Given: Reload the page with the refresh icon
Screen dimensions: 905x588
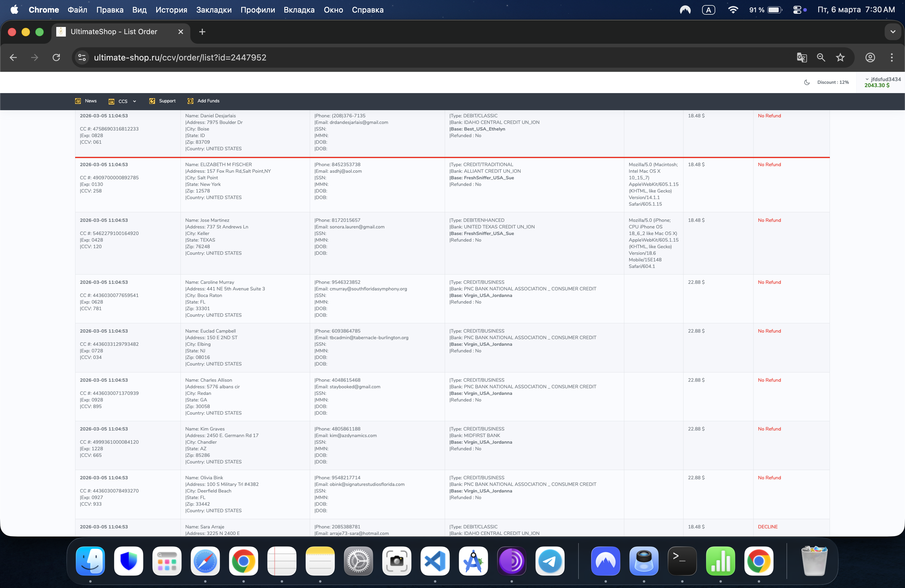Looking at the screenshot, I should pos(56,57).
